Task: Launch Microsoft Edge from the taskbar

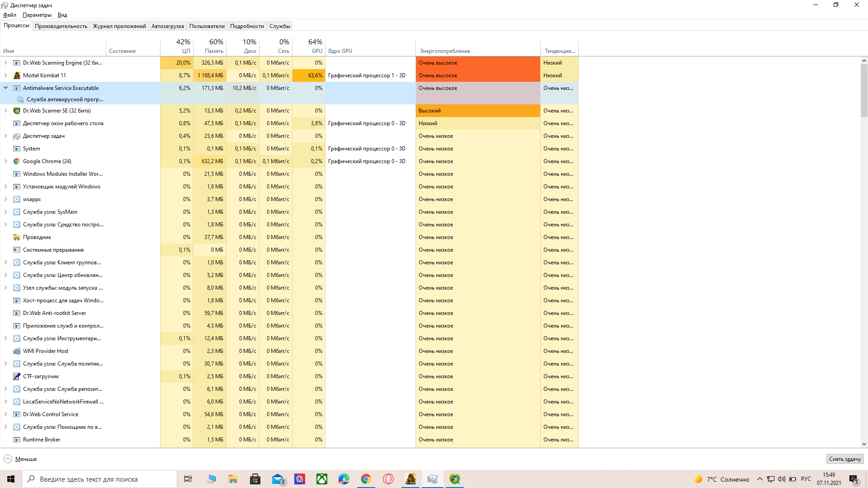Action: 344,479
